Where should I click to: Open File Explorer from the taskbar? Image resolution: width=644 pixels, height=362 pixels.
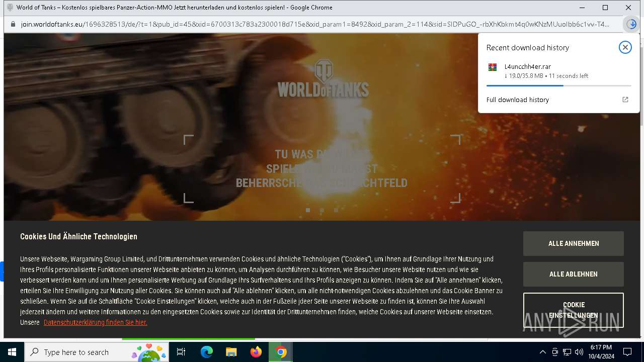(x=231, y=352)
